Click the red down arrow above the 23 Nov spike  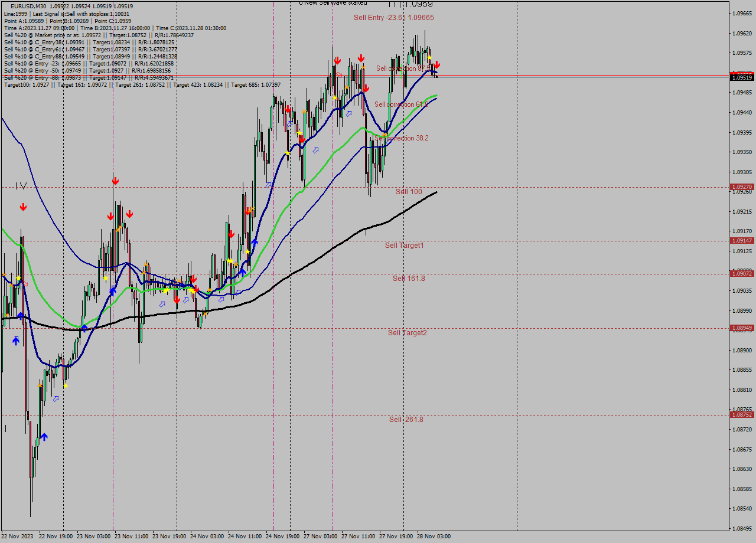click(115, 180)
